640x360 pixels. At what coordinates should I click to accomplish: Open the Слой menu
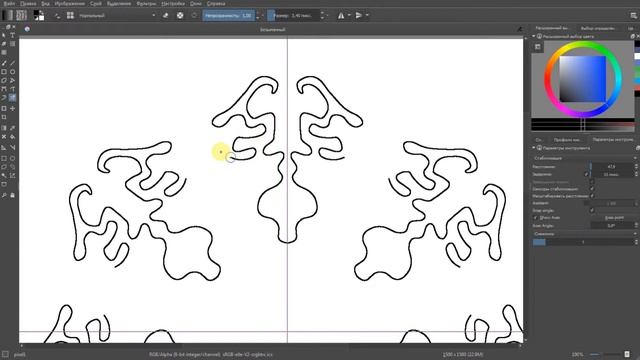[x=96, y=4]
